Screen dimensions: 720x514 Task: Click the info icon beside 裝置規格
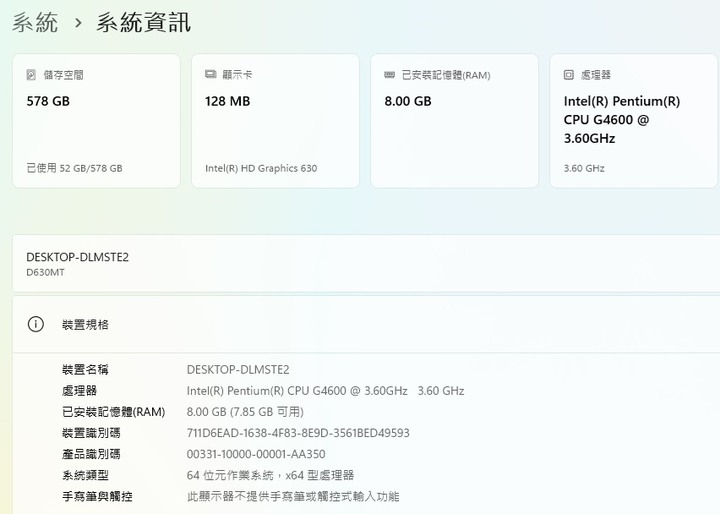pyautogui.click(x=36, y=324)
